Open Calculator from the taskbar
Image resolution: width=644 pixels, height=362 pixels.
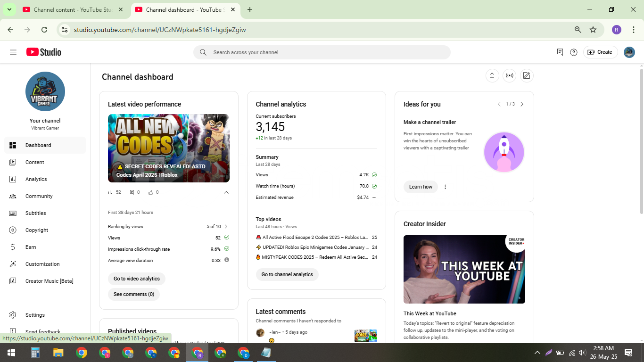(x=35, y=353)
